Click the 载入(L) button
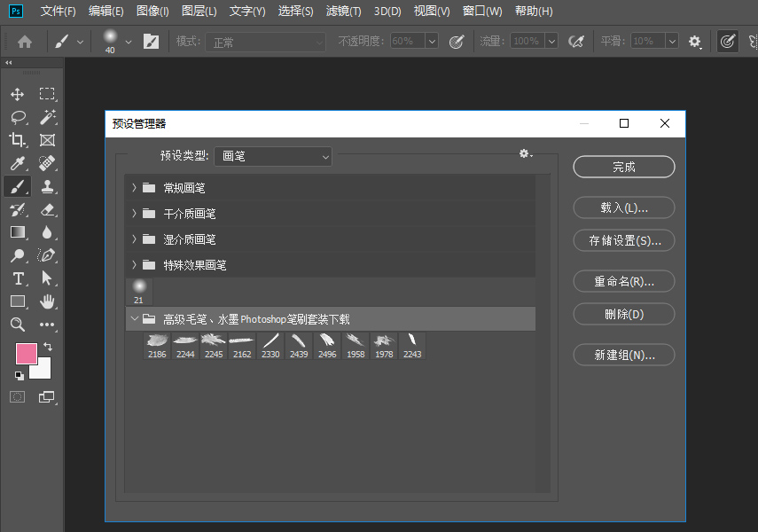 [623, 207]
